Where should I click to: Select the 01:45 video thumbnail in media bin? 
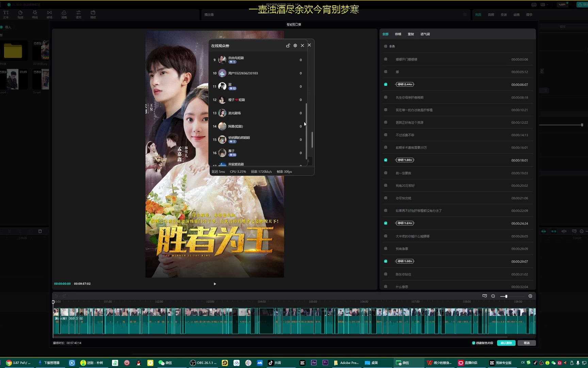[13, 79]
